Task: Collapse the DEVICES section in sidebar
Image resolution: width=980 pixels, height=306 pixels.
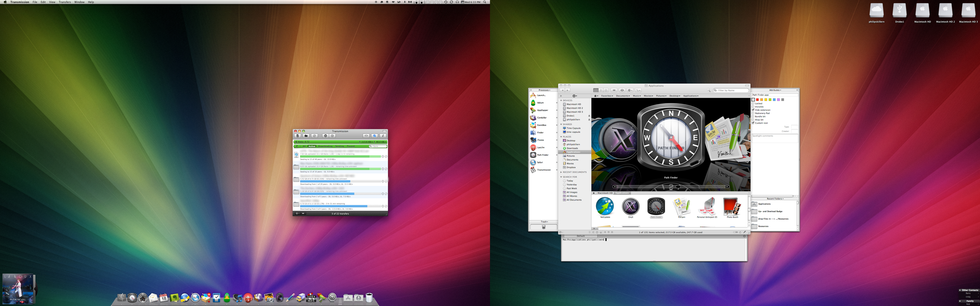Action: [561, 100]
